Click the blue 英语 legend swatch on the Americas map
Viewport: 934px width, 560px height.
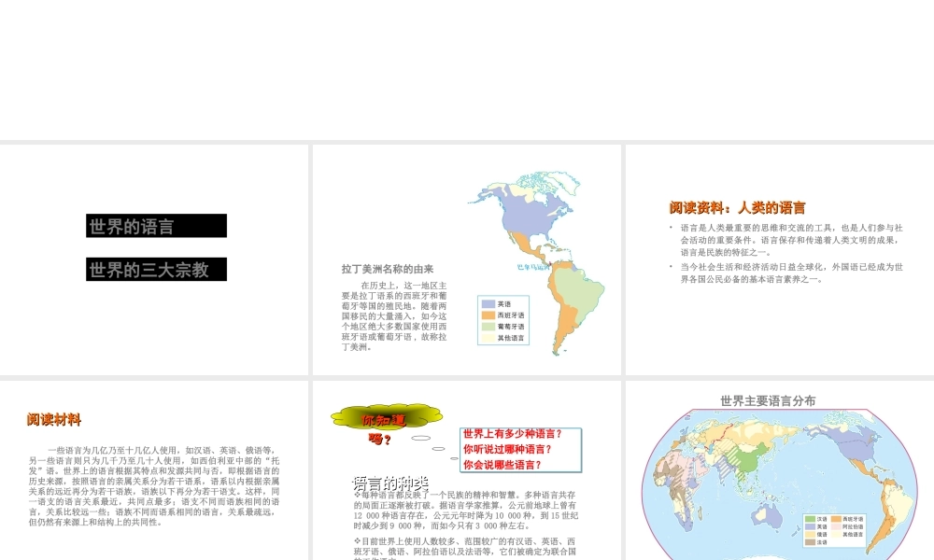tap(488, 304)
